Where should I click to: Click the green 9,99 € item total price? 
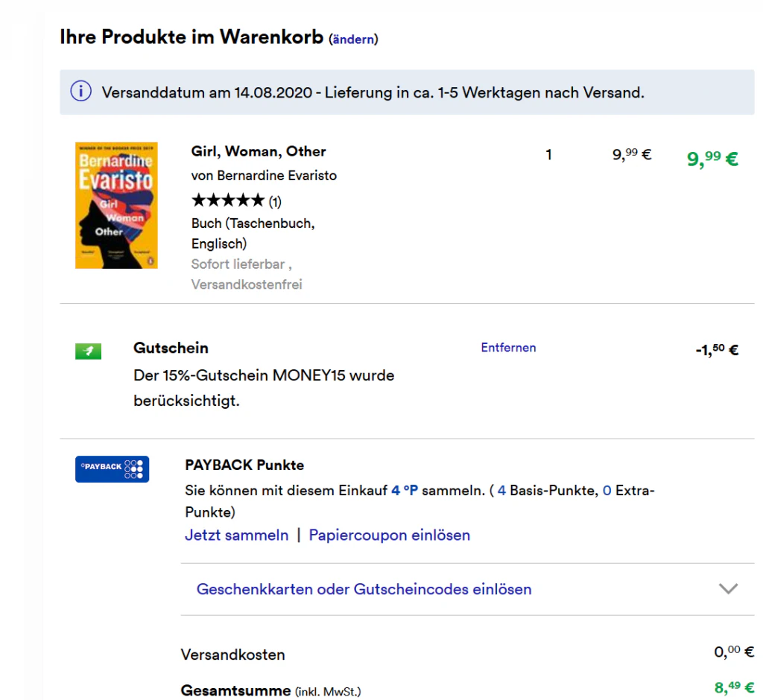[x=712, y=158]
